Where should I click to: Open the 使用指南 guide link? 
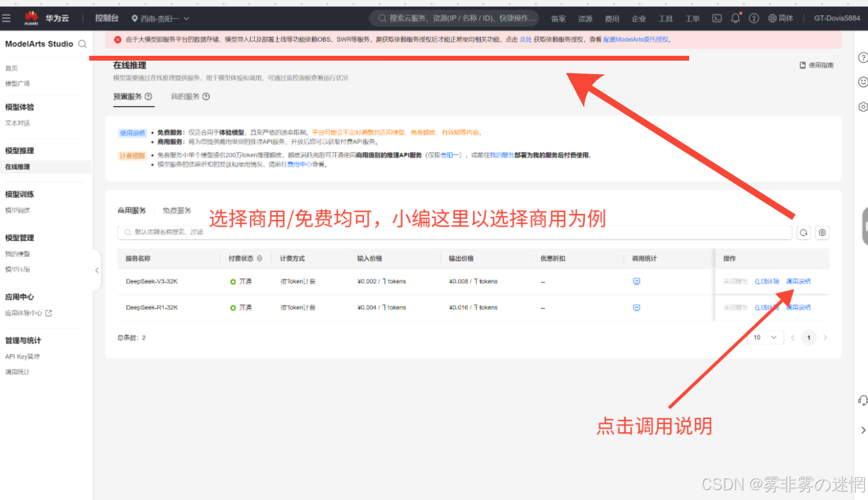(x=817, y=65)
